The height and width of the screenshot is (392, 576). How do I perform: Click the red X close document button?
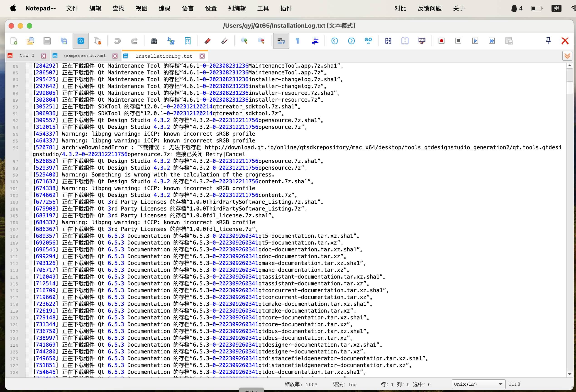[565, 41]
